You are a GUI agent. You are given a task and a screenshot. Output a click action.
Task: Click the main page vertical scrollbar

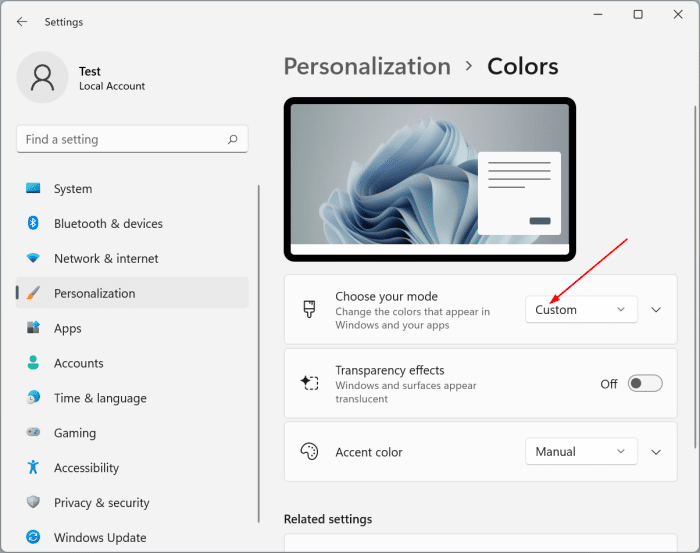pyautogui.click(x=695, y=277)
